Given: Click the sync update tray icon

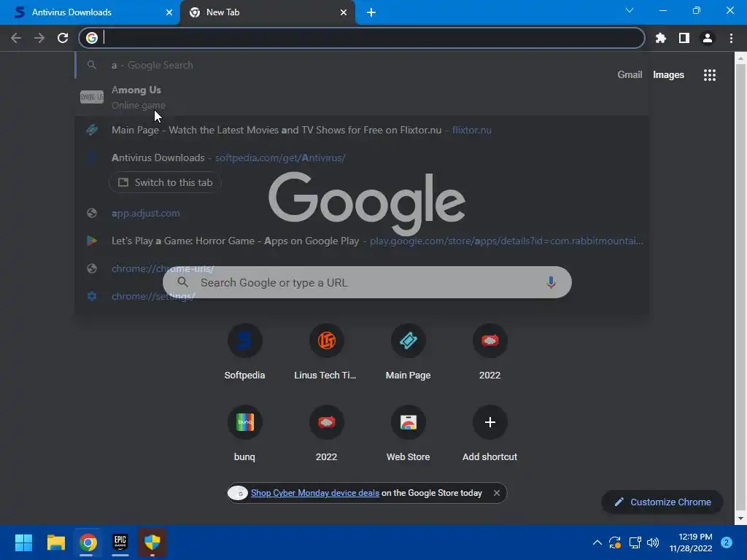Looking at the screenshot, I should point(615,542).
